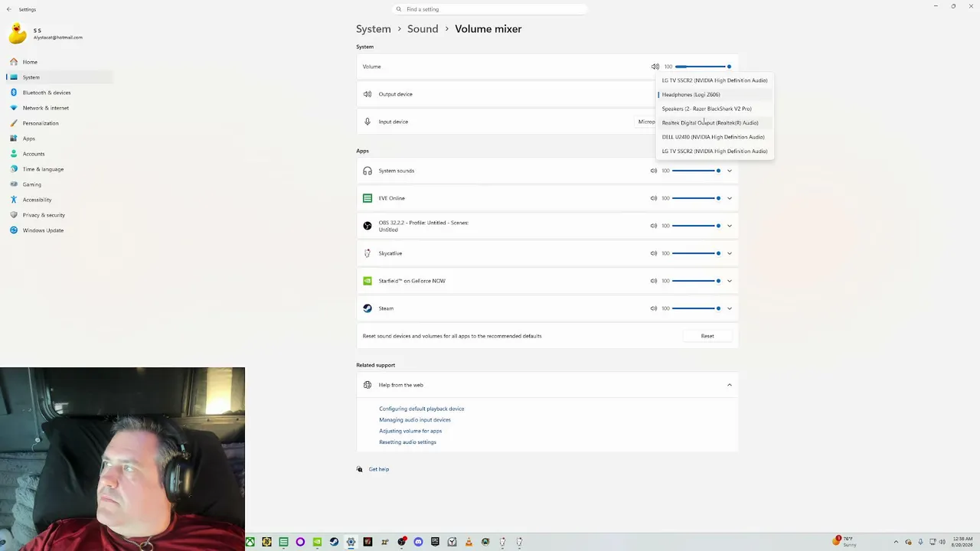
Task: Open Managing audio input devices link
Action: 415,420
